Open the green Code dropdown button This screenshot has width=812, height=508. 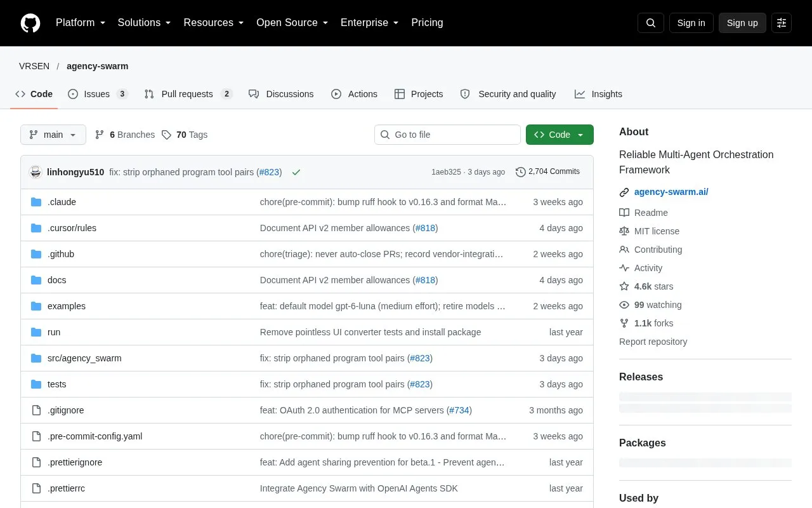coord(560,135)
